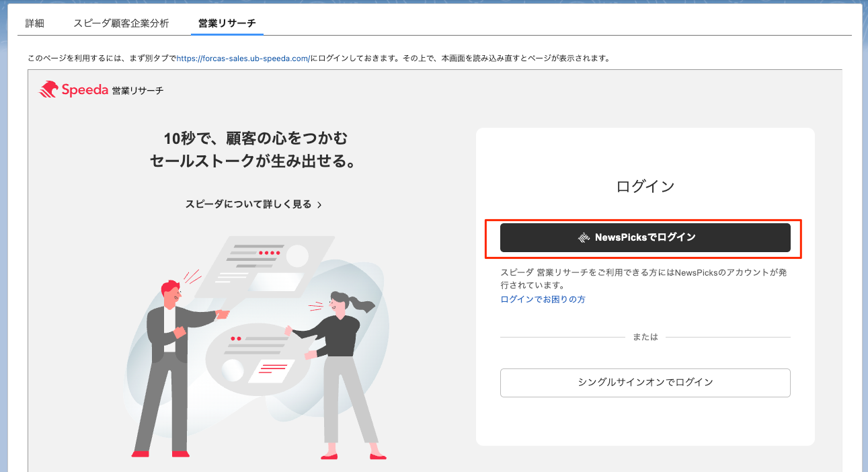This screenshot has height=472, width=868.
Task: Click the ログイン heading in the login card
Action: click(645, 187)
